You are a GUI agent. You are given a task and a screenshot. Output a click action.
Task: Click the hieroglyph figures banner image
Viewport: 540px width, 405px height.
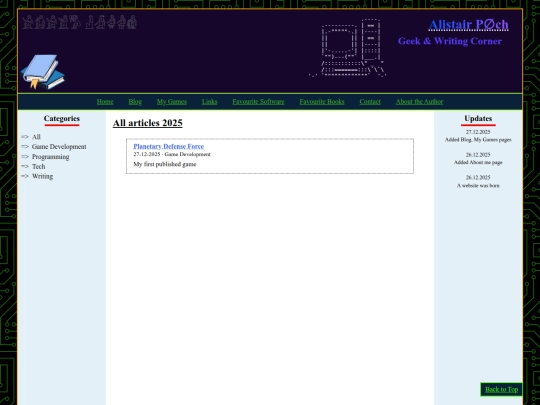click(x=80, y=22)
